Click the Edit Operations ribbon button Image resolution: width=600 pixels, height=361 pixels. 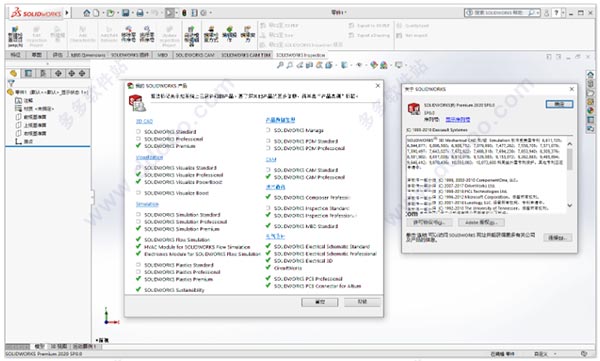coord(230,34)
